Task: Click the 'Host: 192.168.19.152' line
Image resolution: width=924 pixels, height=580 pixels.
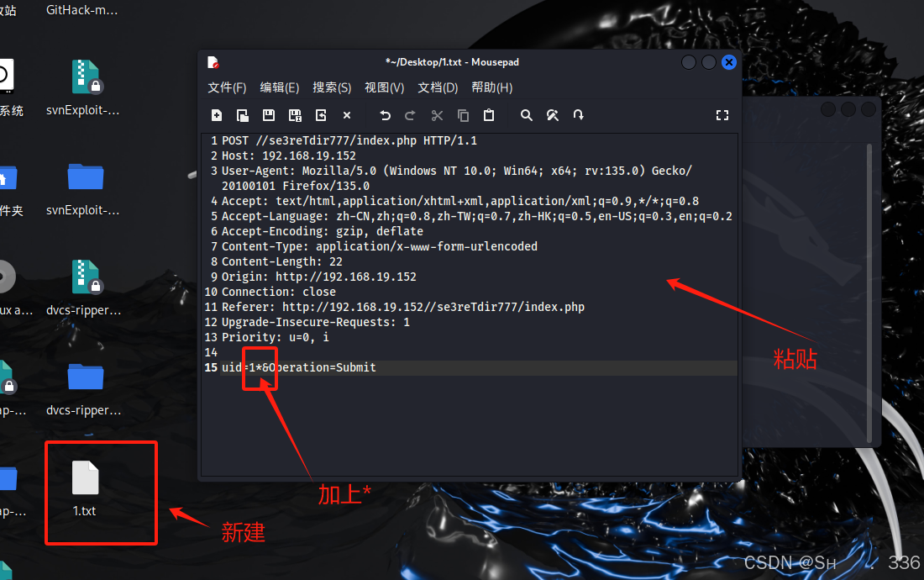Action: (289, 156)
